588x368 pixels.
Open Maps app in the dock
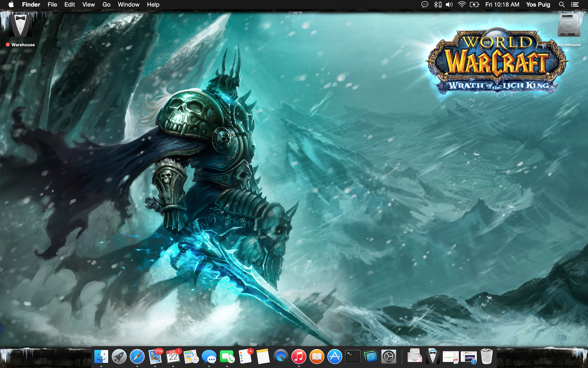pyautogui.click(x=191, y=356)
